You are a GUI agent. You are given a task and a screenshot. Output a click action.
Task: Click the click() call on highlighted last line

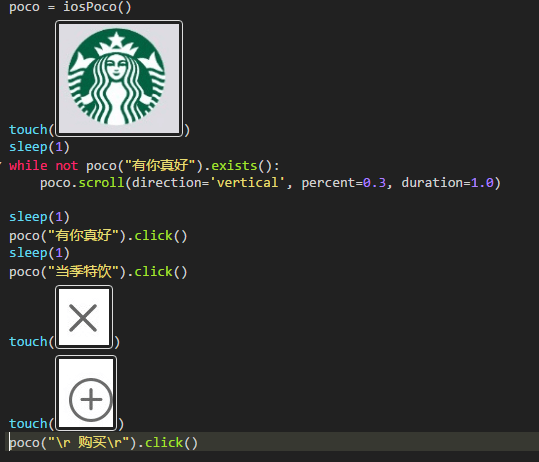172,442
